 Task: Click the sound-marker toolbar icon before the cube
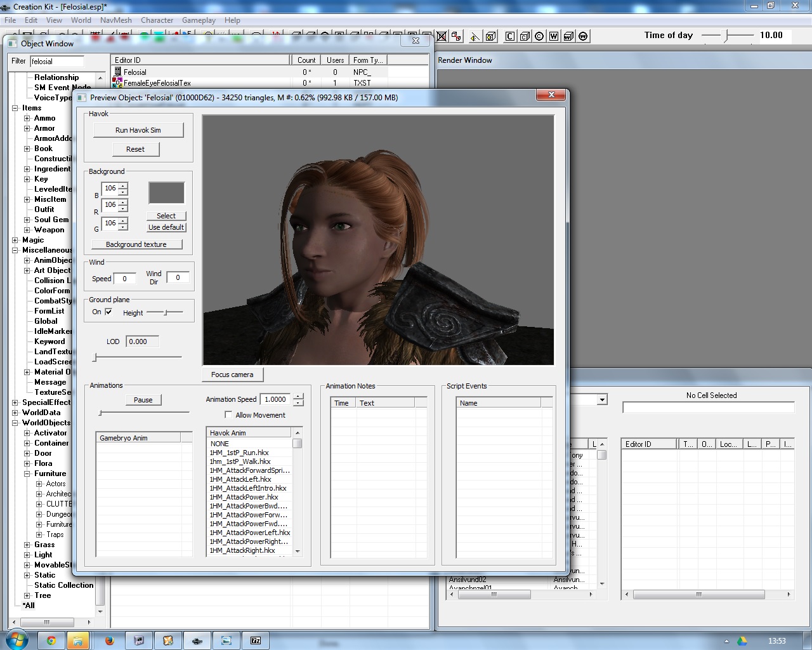[x=475, y=36]
